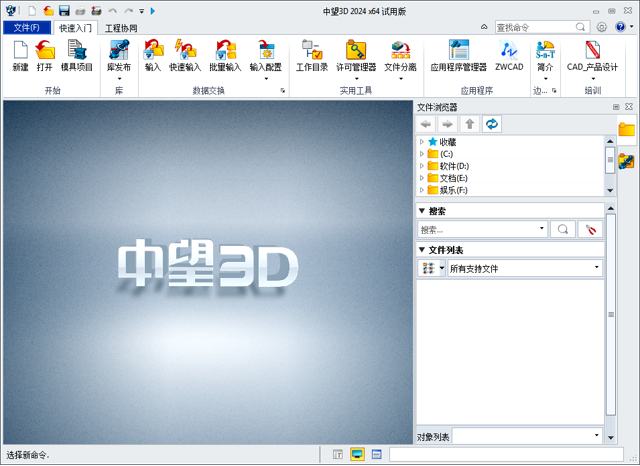This screenshot has width=640, height=466.
Task: Open the 简介 Show-n-Tell introduction icon
Action: [x=545, y=50]
